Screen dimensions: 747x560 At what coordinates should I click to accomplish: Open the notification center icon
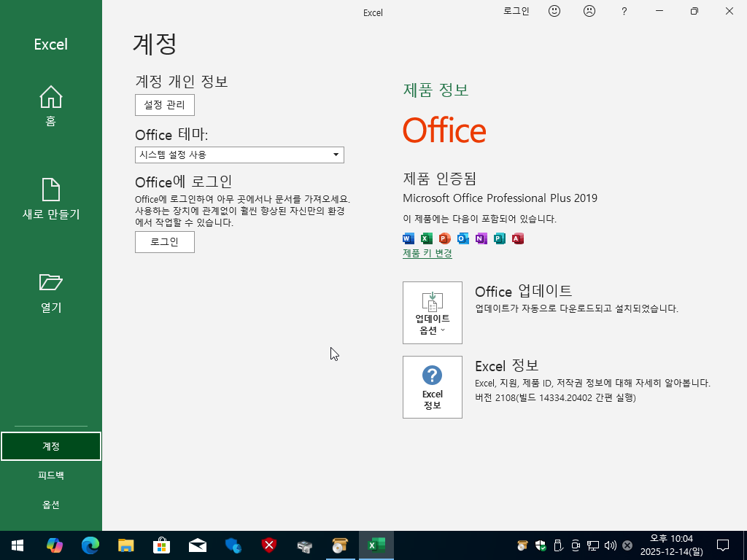point(723,545)
